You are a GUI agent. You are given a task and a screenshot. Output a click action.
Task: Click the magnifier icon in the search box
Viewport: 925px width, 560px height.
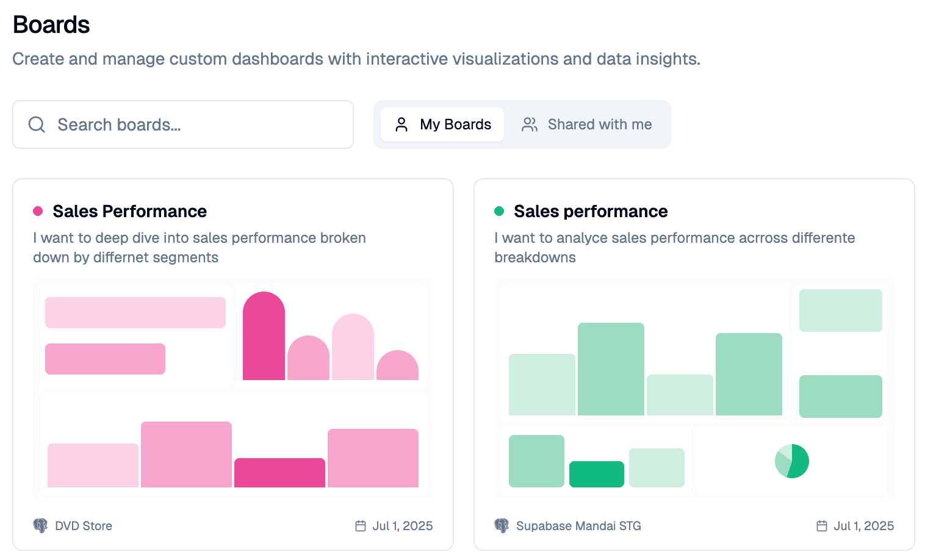point(37,124)
